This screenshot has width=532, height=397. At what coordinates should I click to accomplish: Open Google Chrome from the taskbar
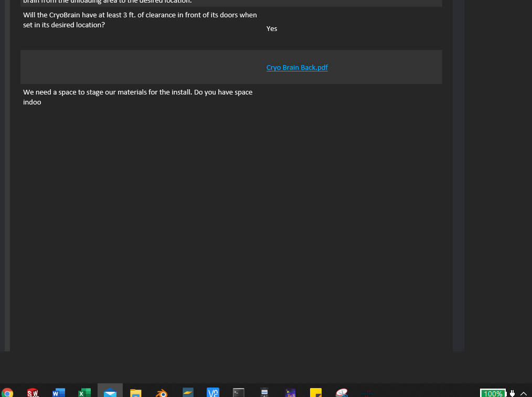click(7, 393)
